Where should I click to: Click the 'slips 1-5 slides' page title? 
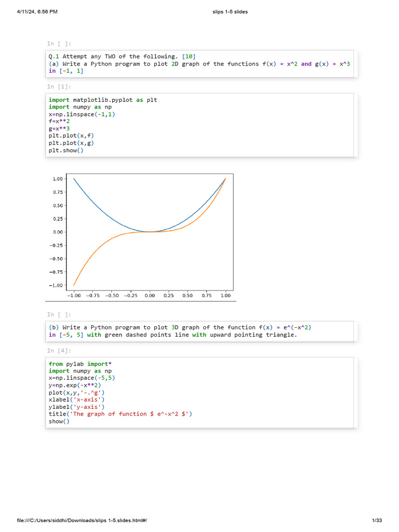230,12
